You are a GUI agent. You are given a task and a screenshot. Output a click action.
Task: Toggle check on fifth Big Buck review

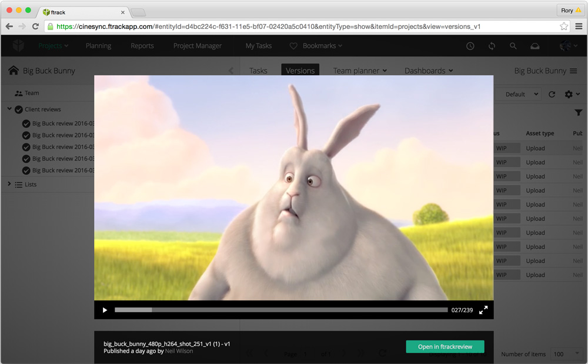coord(26,171)
